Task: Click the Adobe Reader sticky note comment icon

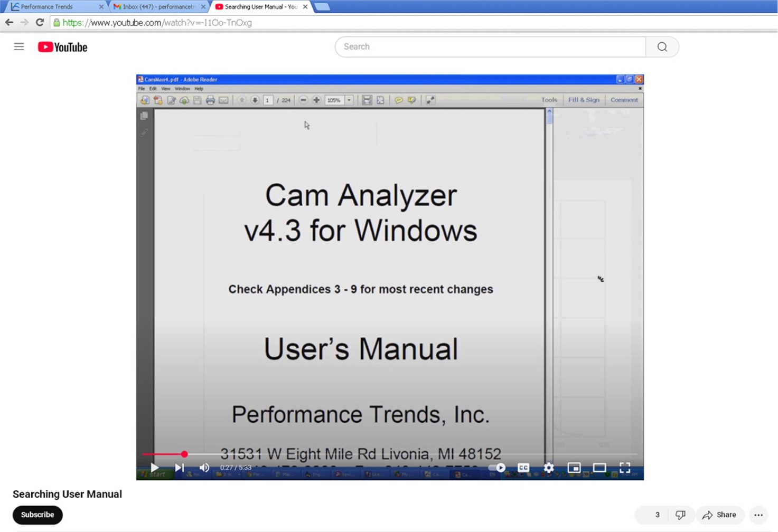Action: (399, 100)
